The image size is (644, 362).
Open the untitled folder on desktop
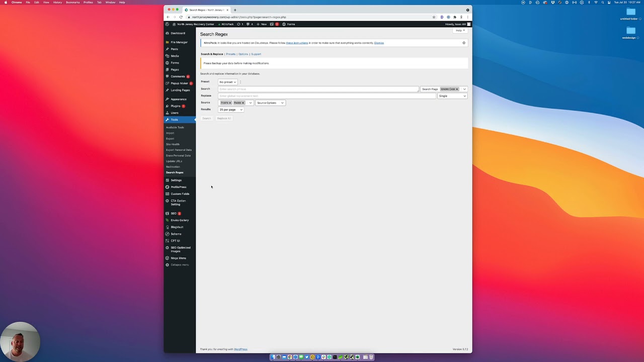click(630, 14)
